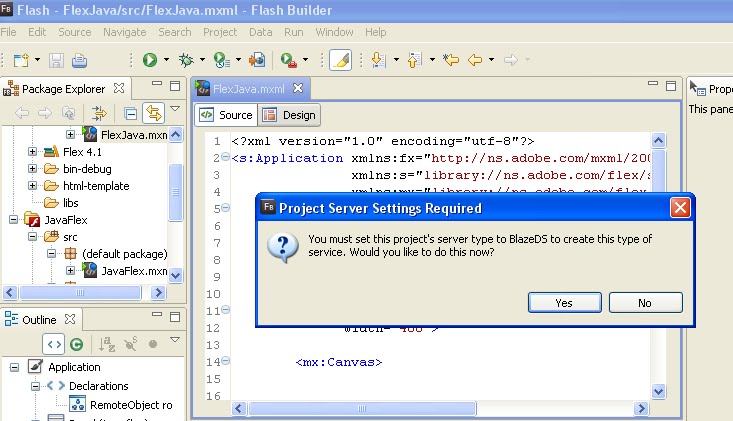This screenshot has height=421, width=733.
Task: Expand the html-template folder
Action: pyautogui.click(x=32, y=186)
